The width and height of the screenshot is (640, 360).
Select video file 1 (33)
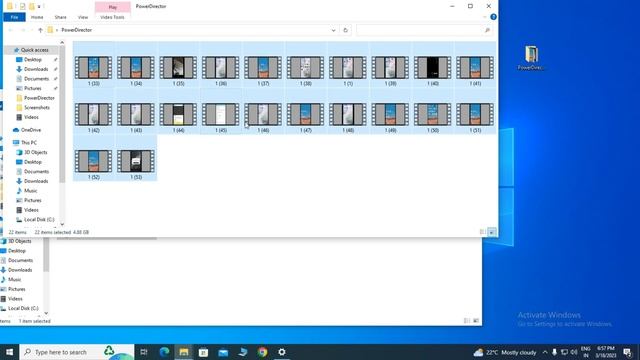[x=93, y=67]
